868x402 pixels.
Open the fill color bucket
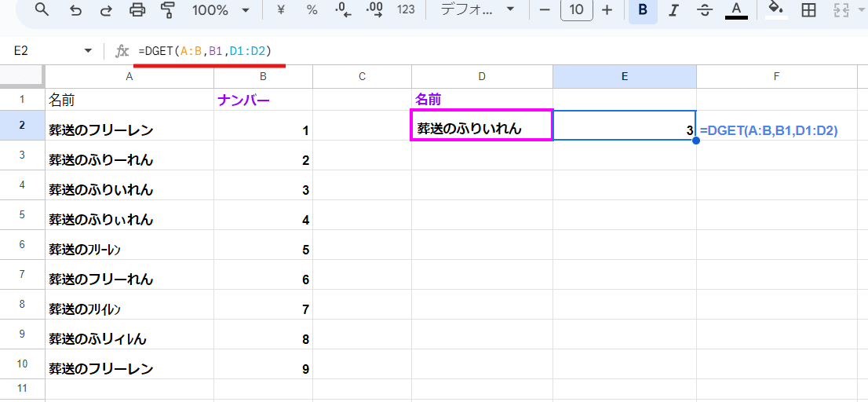pos(777,9)
